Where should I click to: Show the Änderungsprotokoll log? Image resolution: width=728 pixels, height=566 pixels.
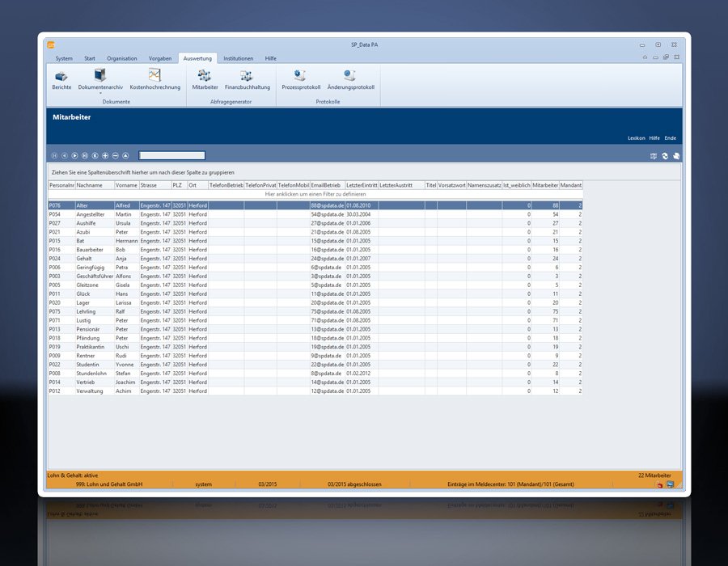click(350, 80)
